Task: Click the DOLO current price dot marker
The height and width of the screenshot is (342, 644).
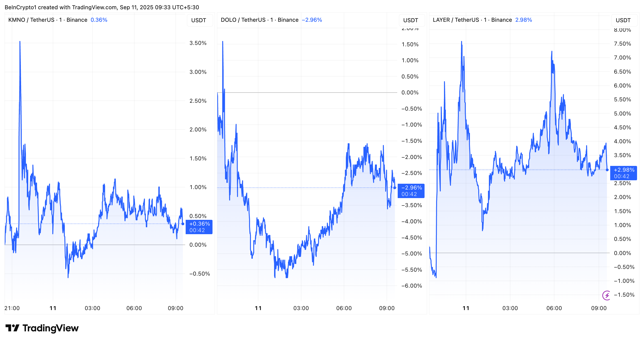Action: (395, 188)
